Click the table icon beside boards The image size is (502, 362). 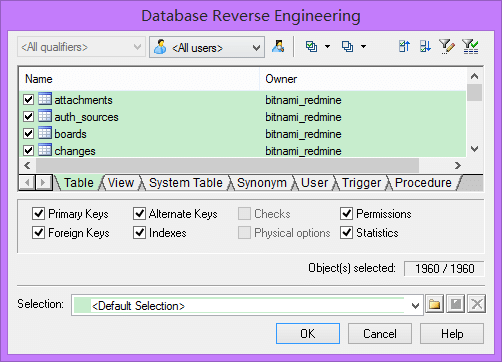(45, 133)
